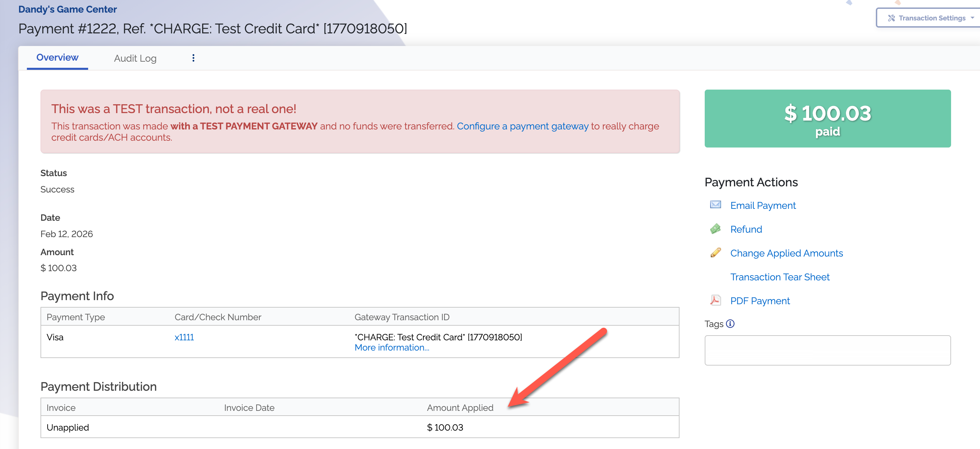980x449 pixels.
Task: Click the PDF Payment document icon
Action: coord(715,300)
